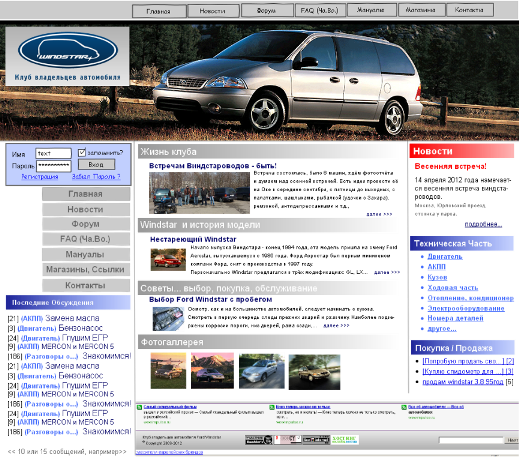Image resolution: width=519 pixels, height=461 pixels.
Task: Focus the Имя username field
Action: tap(53, 153)
